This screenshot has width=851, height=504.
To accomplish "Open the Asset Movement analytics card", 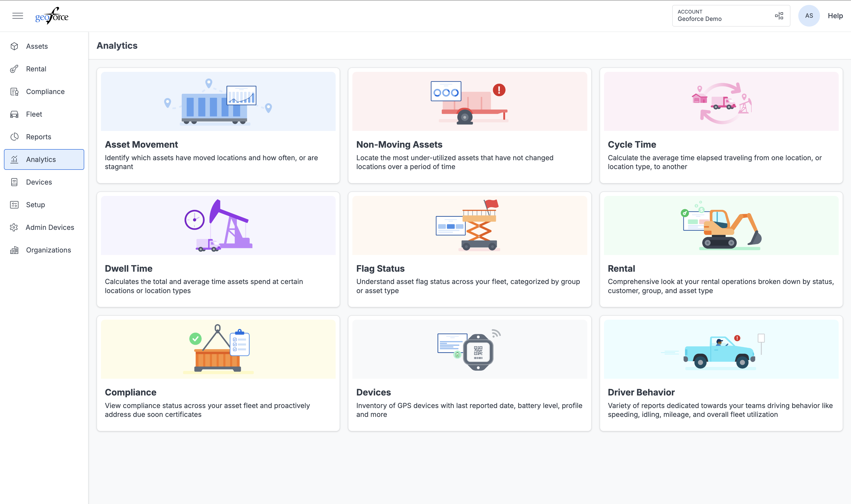I will [218, 126].
